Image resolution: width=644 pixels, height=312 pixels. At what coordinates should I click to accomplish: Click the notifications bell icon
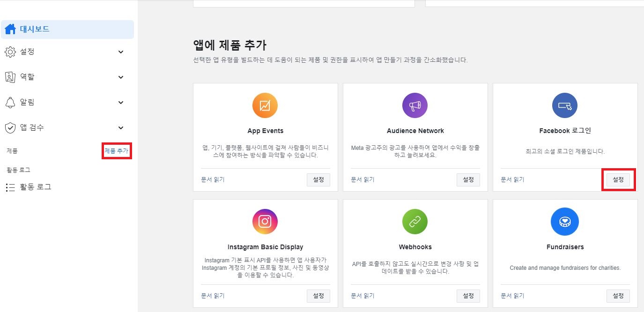point(10,102)
